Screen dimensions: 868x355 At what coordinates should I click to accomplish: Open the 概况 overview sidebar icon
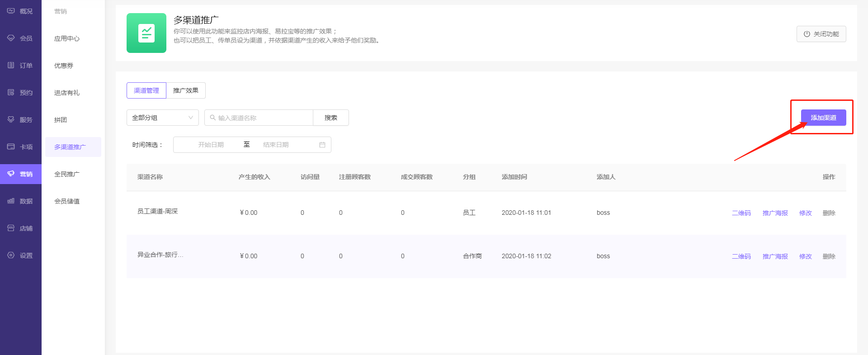coord(11,11)
